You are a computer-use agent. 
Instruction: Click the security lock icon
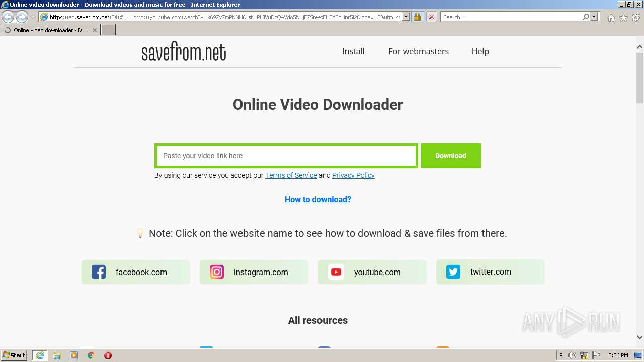click(417, 17)
